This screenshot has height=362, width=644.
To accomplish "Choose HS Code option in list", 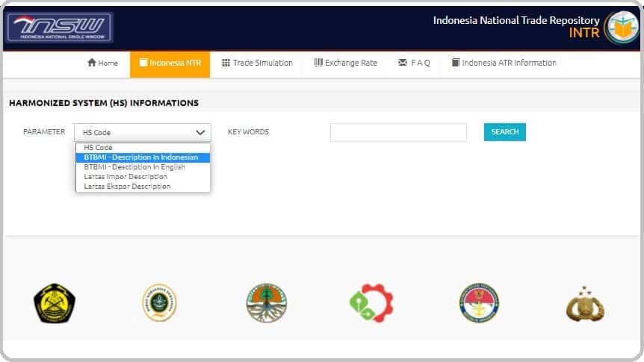I will point(143,147).
